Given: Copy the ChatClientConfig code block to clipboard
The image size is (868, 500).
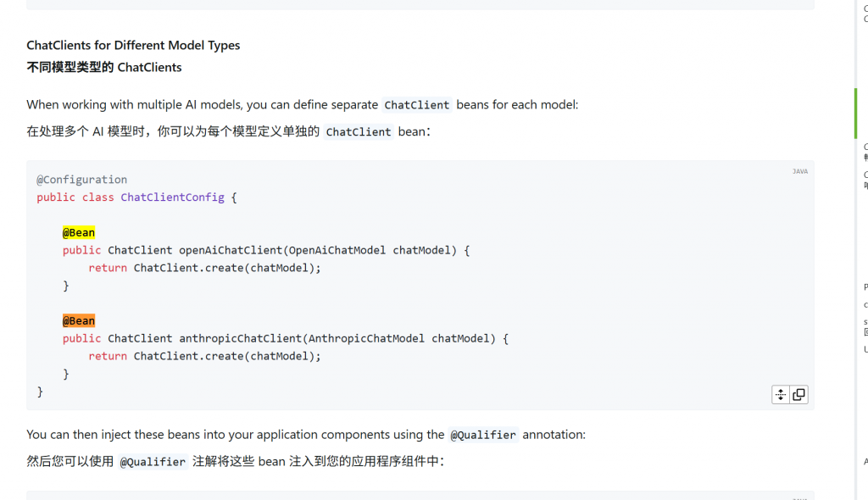Looking at the screenshot, I should coord(798,394).
